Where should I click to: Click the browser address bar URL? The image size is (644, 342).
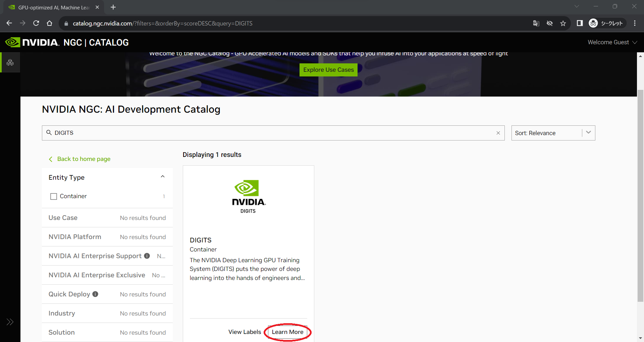pos(163,23)
